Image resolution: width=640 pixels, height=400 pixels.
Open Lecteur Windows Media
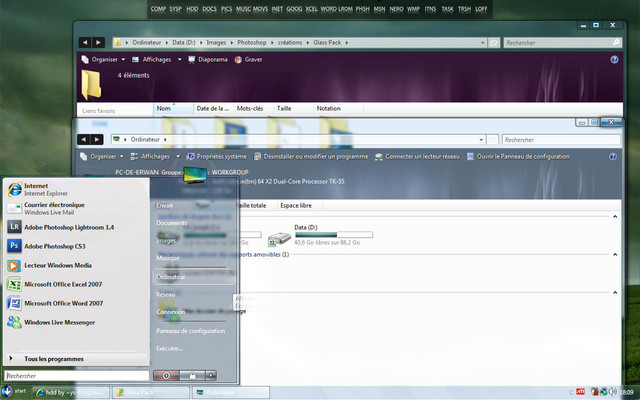(x=76, y=265)
